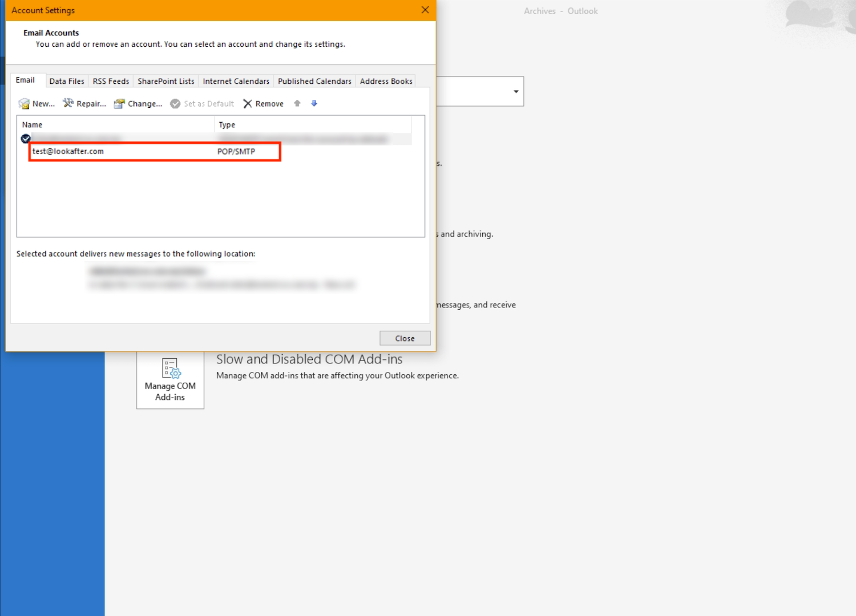Image resolution: width=856 pixels, height=616 pixels.
Task: Switch to the Data Files tab
Action: point(67,82)
